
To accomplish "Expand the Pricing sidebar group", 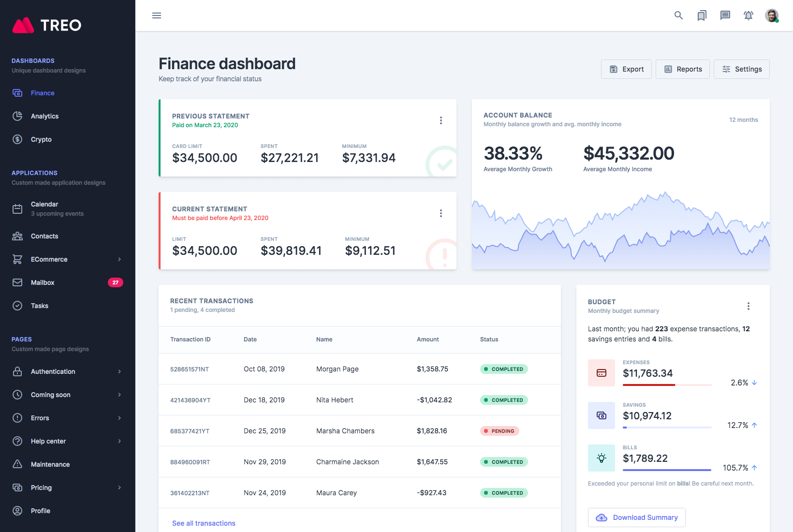I will pyautogui.click(x=67, y=488).
